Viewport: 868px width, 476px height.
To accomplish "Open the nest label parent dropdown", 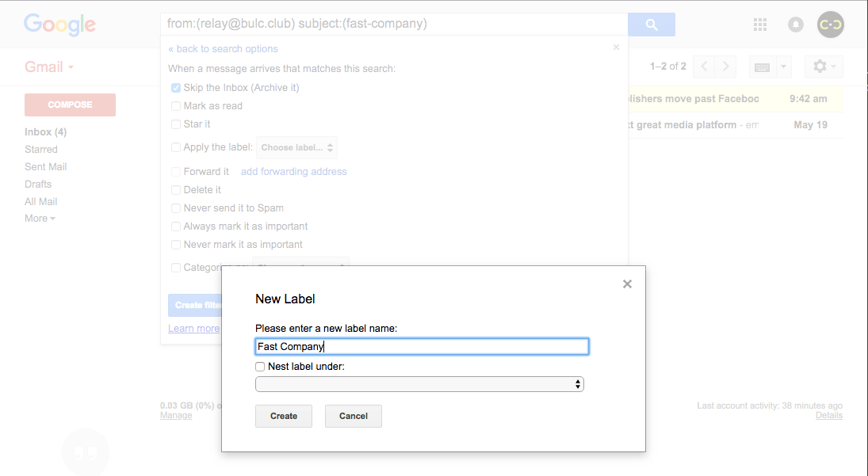I will pyautogui.click(x=419, y=384).
